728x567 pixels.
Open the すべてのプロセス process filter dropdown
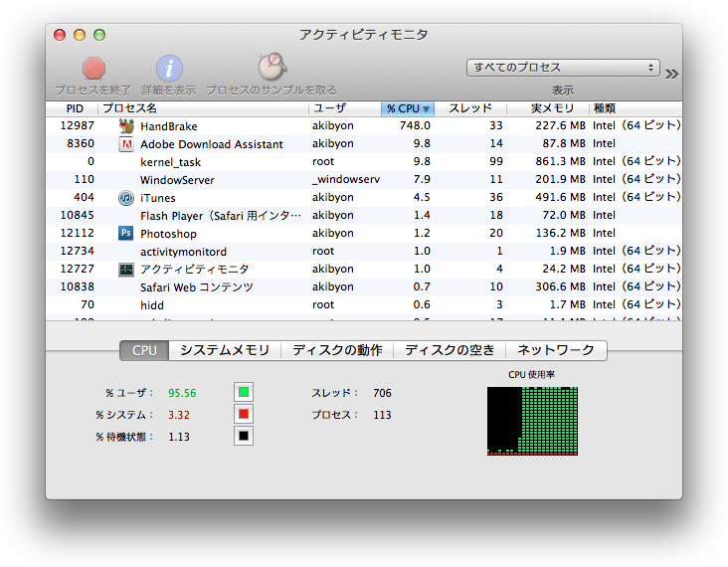pyautogui.click(x=563, y=68)
